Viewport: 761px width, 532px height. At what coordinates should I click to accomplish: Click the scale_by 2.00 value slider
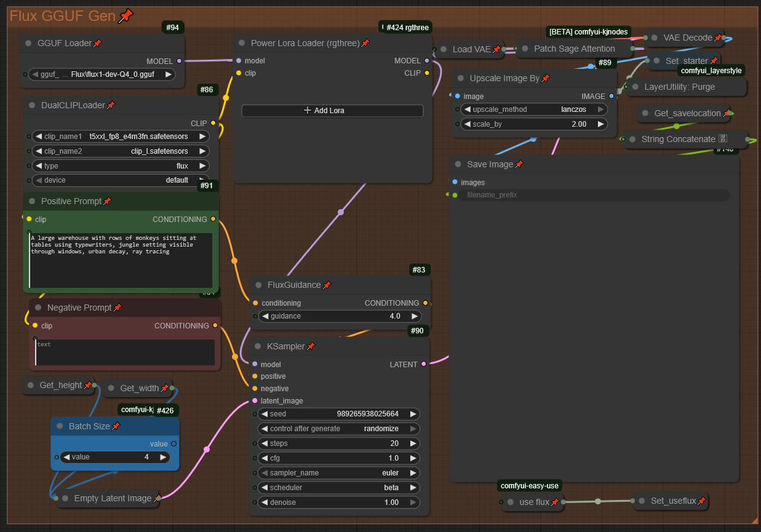coord(534,124)
